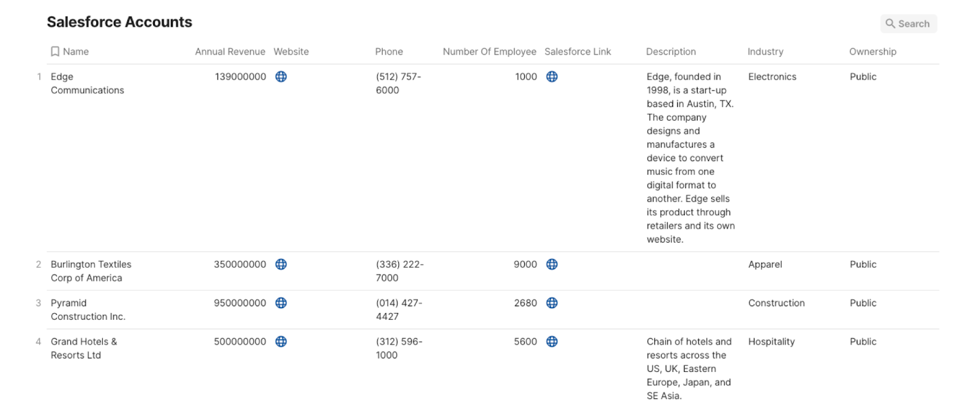Click revenue value 500000000
This screenshot has height=405, width=980.
pyautogui.click(x=240, y=341)
